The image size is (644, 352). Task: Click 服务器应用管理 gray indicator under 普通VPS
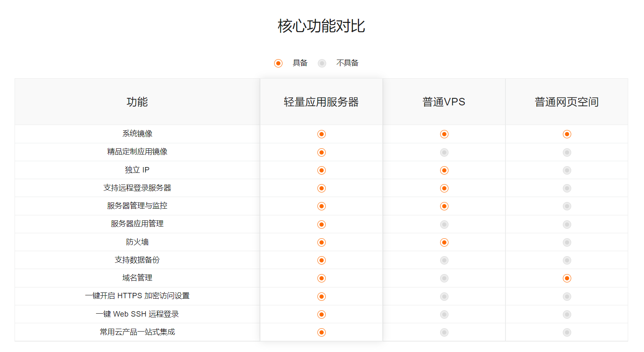(444, 225)
